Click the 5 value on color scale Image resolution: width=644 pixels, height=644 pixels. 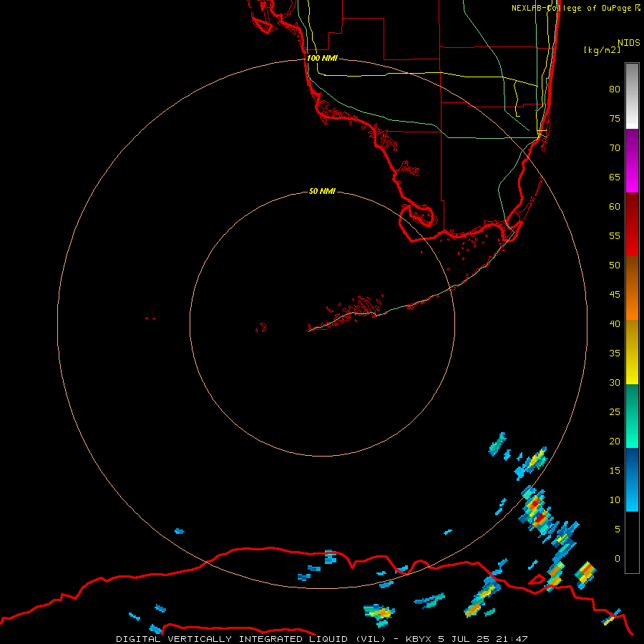[x=618, y=529]
